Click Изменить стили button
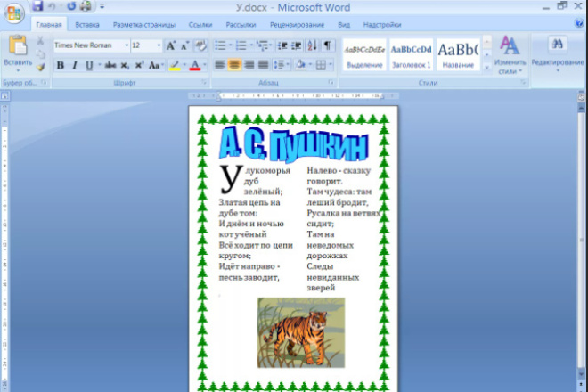 click(510, 54)
